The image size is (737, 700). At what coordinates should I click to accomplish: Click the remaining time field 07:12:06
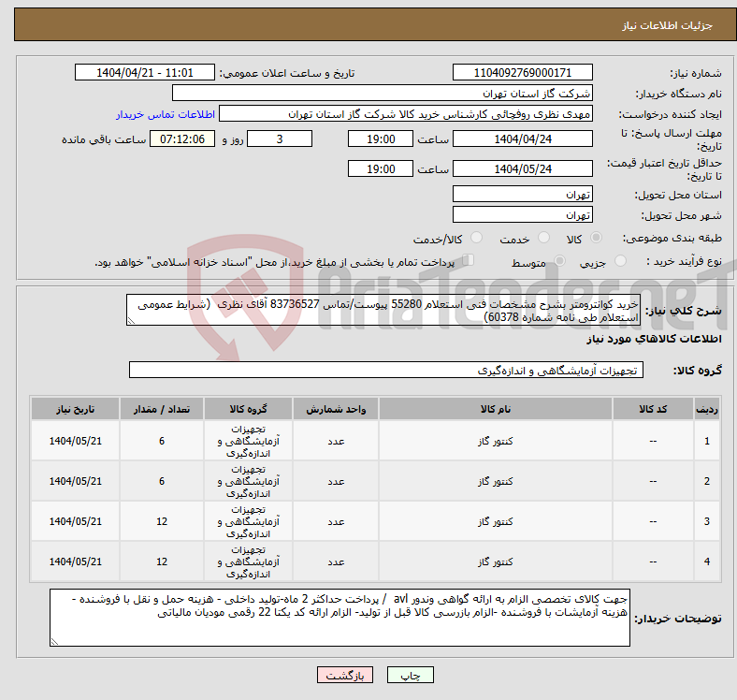point(182,139)
